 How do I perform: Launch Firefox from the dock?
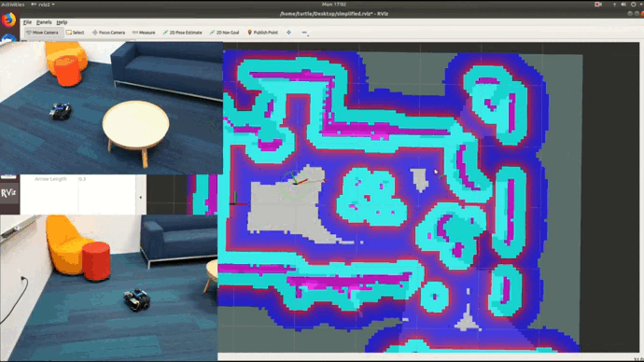[x=8, y=20]
